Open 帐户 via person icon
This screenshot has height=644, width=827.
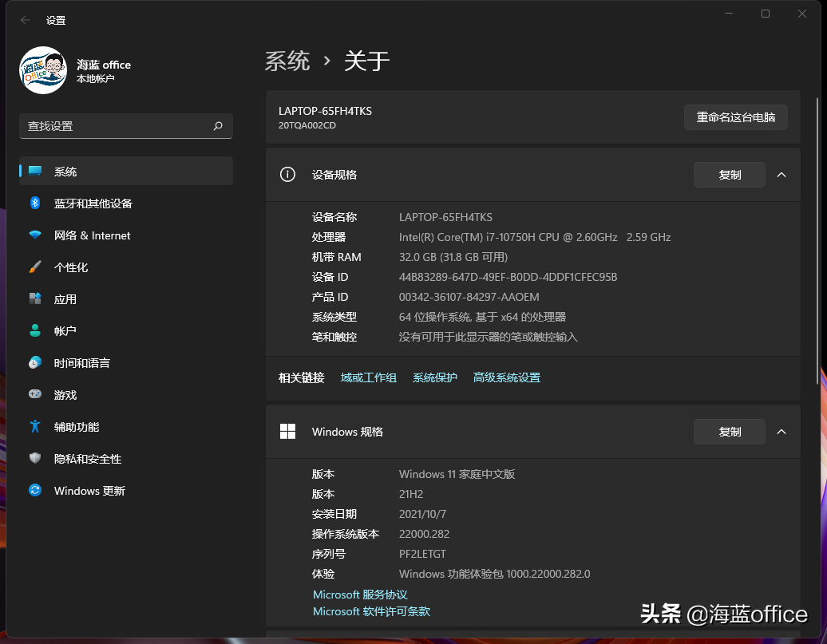(x=35, y=330)
